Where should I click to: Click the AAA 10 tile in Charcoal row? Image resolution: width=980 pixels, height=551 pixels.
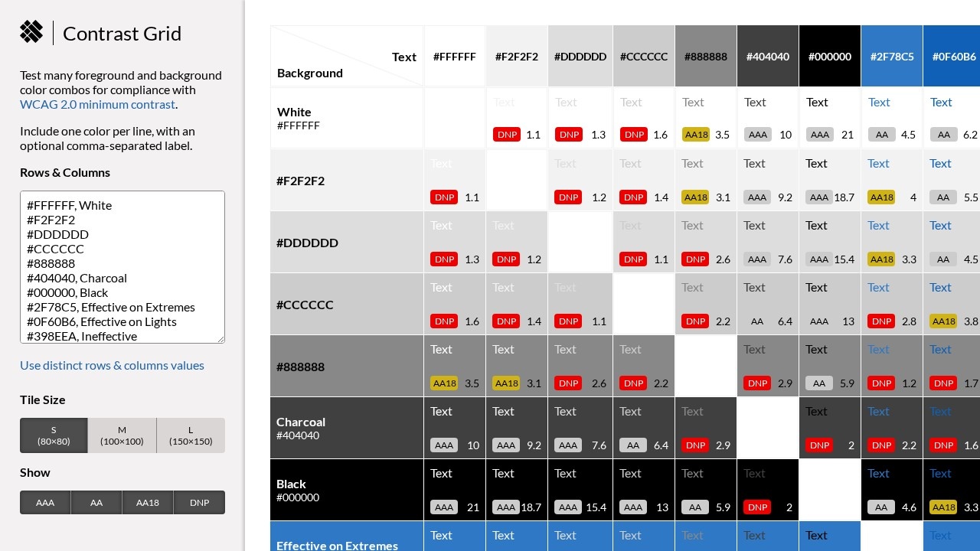pos(455,428)
